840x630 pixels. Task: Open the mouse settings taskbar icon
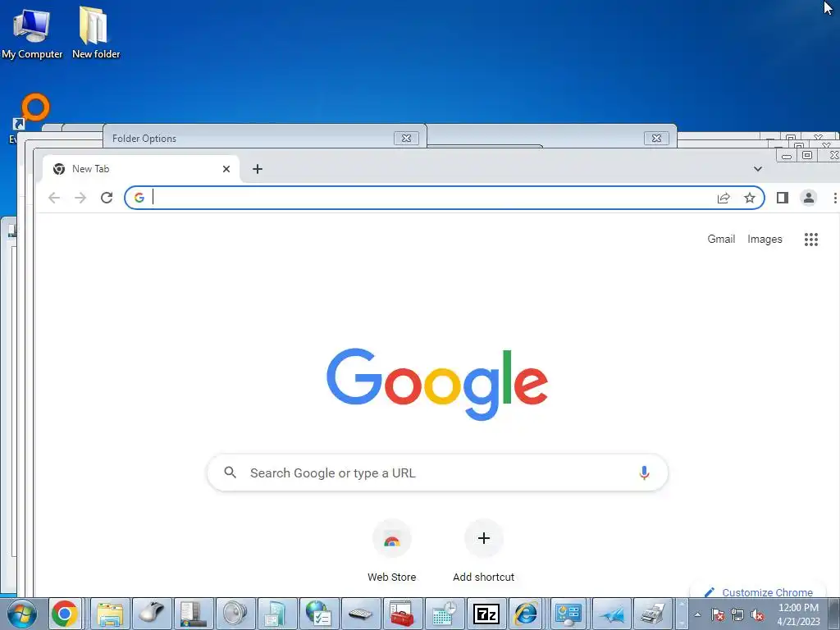(x=152, y=614)
